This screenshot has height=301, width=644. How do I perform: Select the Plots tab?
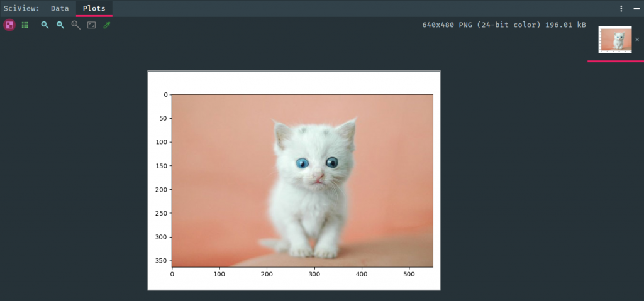[94, 8]
